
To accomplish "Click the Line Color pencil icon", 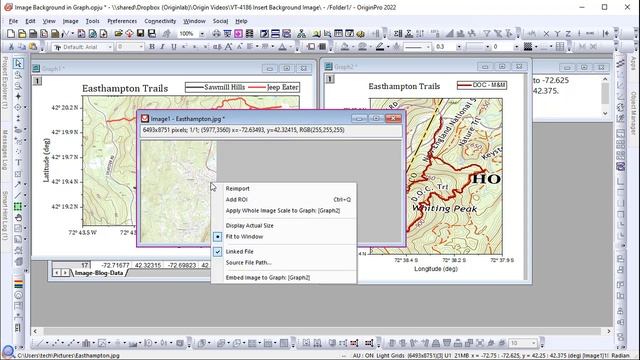I will pos(380,47).
